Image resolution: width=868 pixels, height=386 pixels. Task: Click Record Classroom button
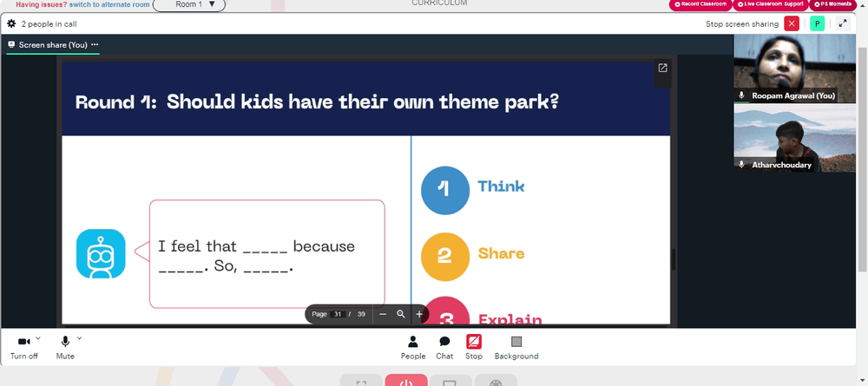click(700, 4)
